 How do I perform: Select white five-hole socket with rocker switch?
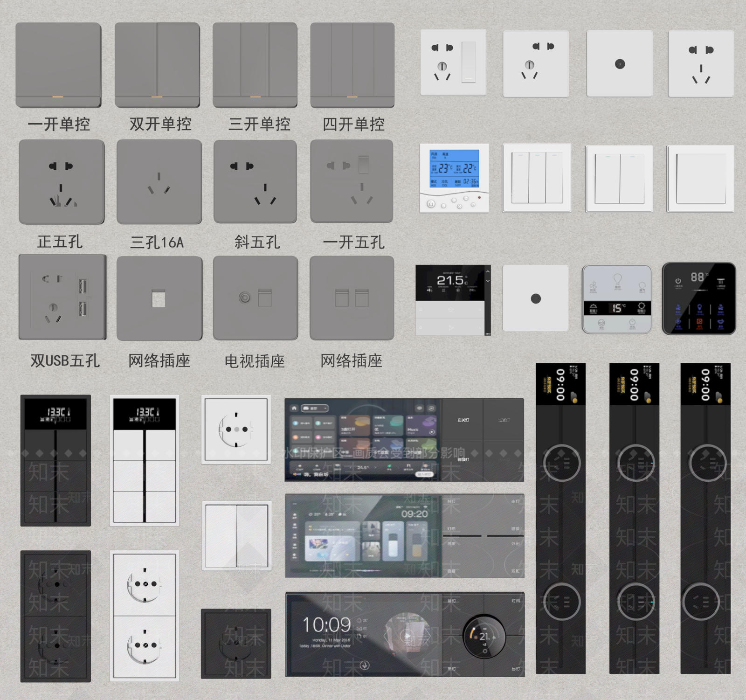click(453, 62)
